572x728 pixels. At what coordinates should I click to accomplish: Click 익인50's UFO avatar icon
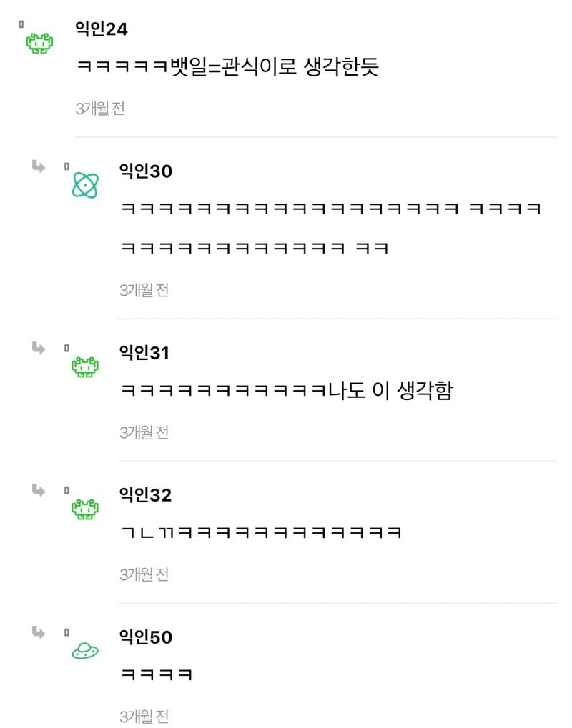(85, 650)
